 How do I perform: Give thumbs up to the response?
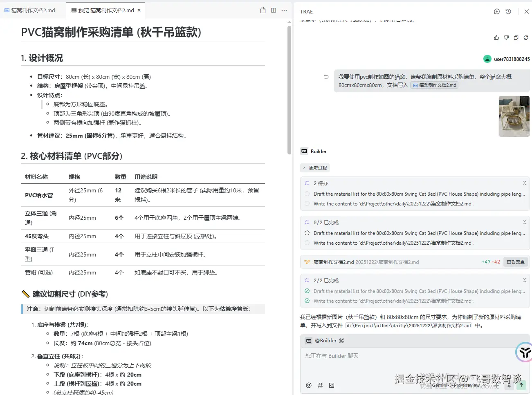(496, 38)
